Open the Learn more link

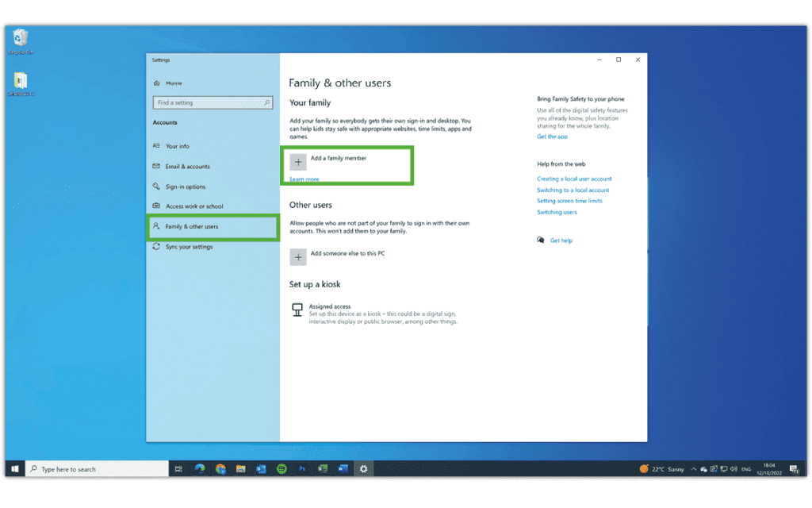pyautogui.click(x=304, y=179)
